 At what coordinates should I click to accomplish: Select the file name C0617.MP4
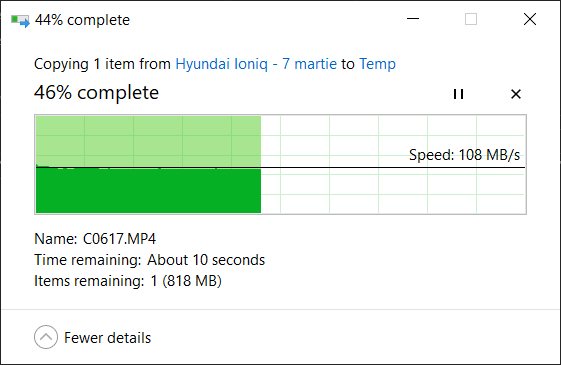[119, 239]
